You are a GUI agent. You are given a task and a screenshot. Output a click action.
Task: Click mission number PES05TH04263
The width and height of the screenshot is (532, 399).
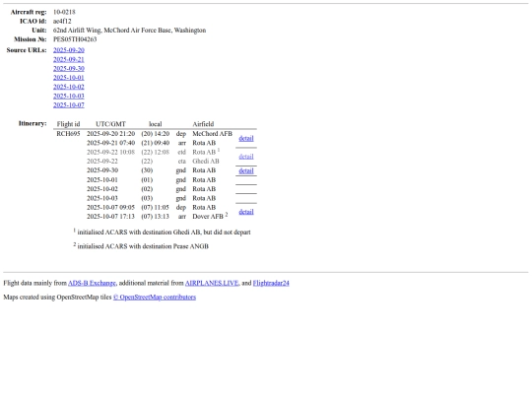75,39
